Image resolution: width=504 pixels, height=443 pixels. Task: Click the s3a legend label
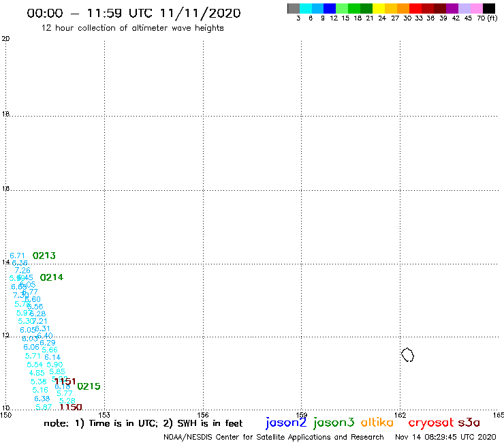click(x=469, y=423)
